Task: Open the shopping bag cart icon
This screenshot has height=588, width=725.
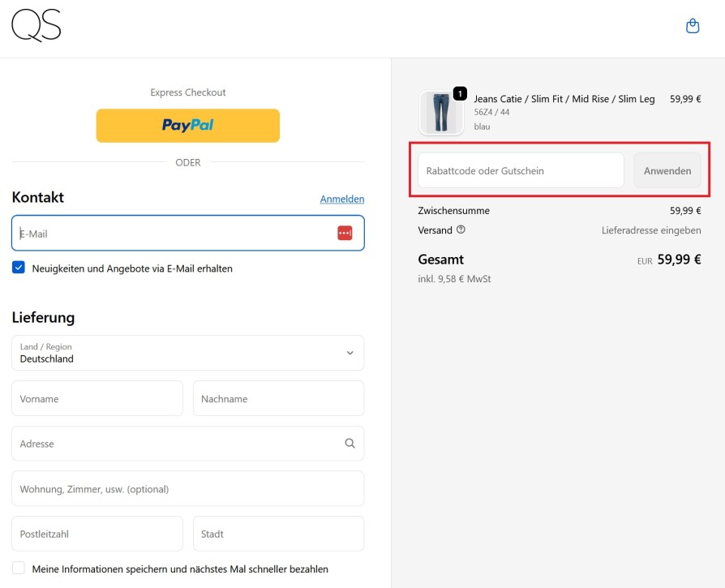Action: pos(693,26)
